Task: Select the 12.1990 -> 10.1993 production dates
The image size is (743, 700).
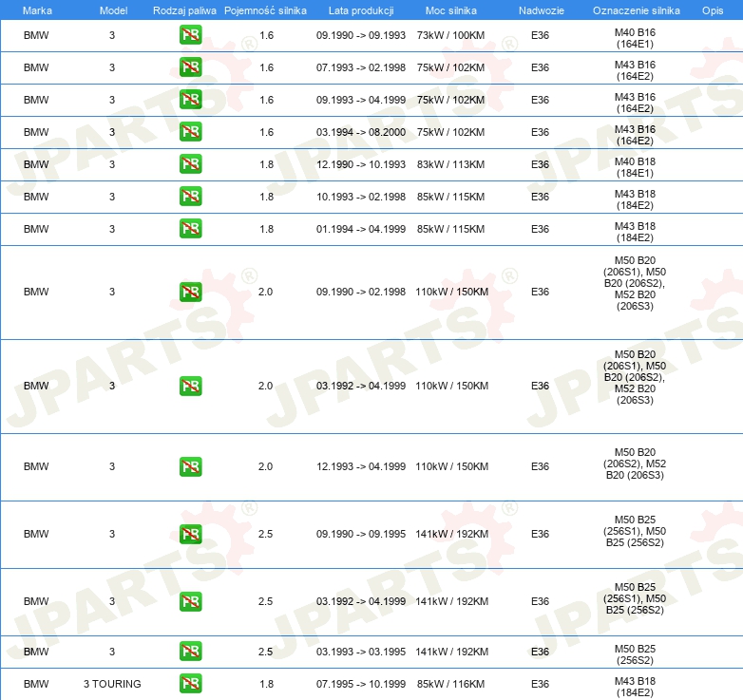Action: [x=361, y=164]
